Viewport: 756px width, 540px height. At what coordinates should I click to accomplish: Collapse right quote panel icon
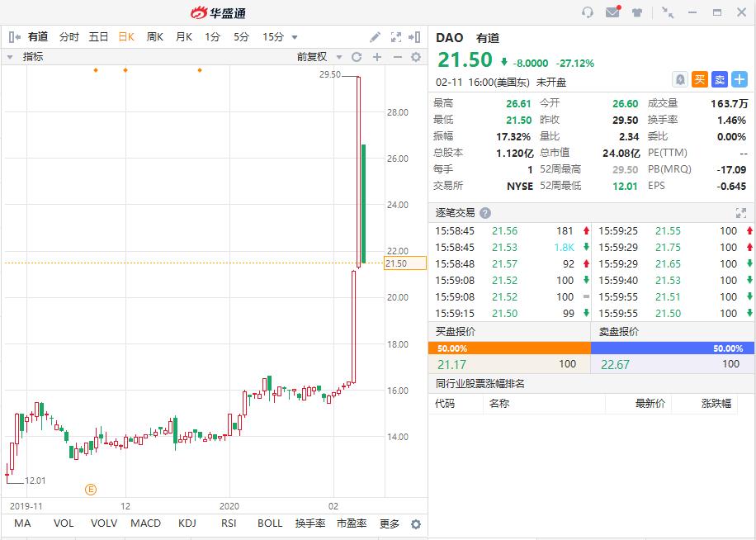pos(414,36)
